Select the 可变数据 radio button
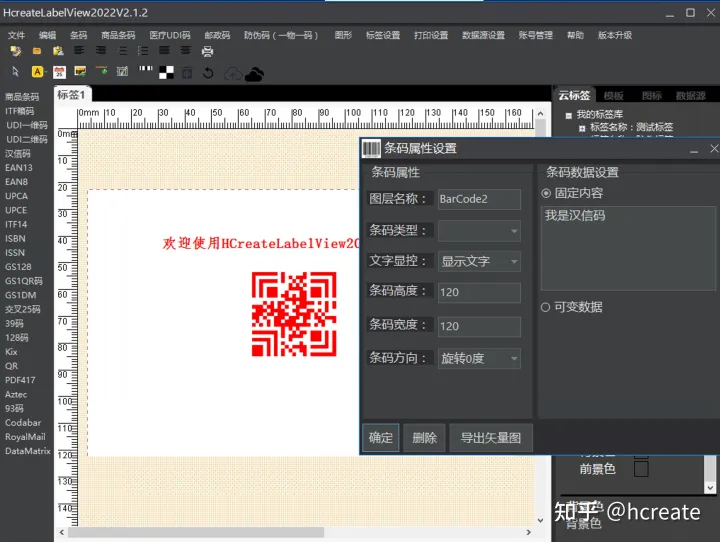This screenshot has width=720, height=542. [x=545, y=307]
